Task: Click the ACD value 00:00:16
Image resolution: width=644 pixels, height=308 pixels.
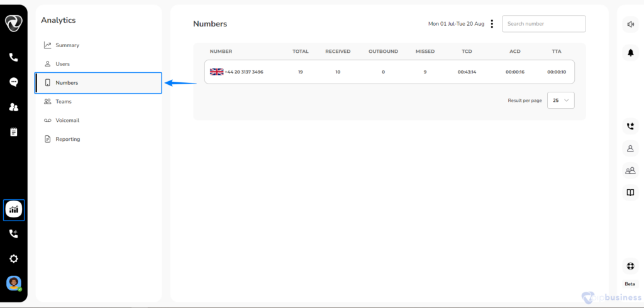Action: click(x=515, y=72)
